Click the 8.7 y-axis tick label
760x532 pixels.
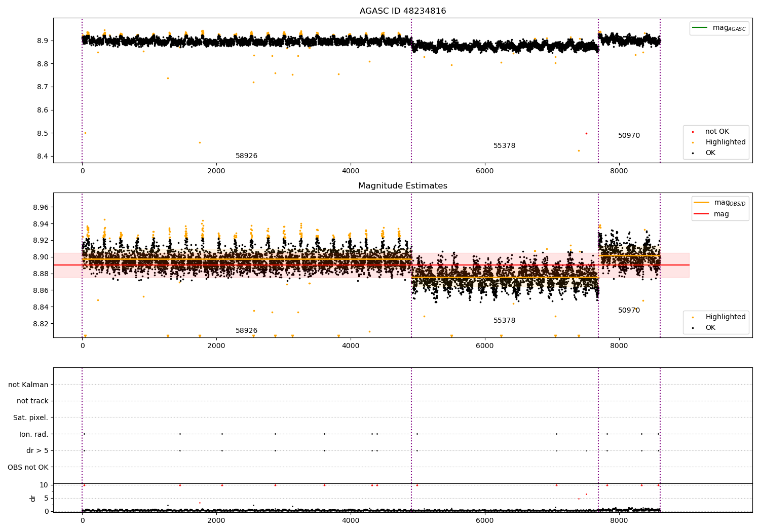coord(43,87)
